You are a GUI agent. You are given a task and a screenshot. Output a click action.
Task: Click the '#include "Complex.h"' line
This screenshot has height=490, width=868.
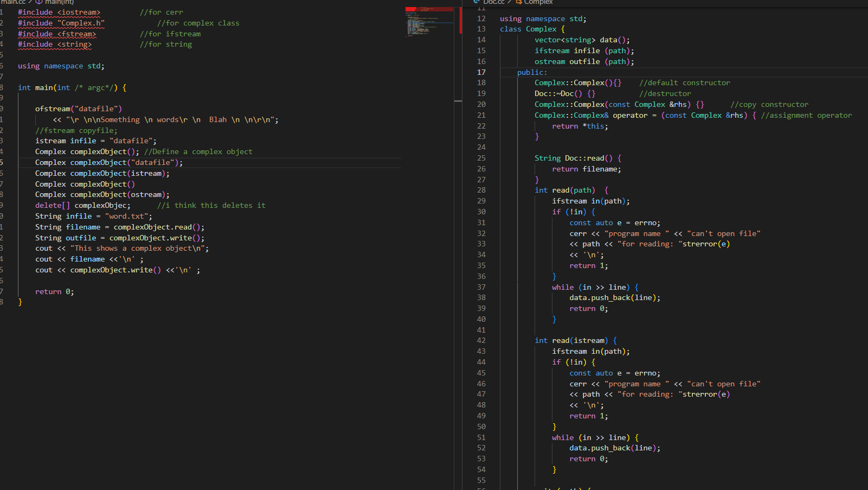(61, 23)
